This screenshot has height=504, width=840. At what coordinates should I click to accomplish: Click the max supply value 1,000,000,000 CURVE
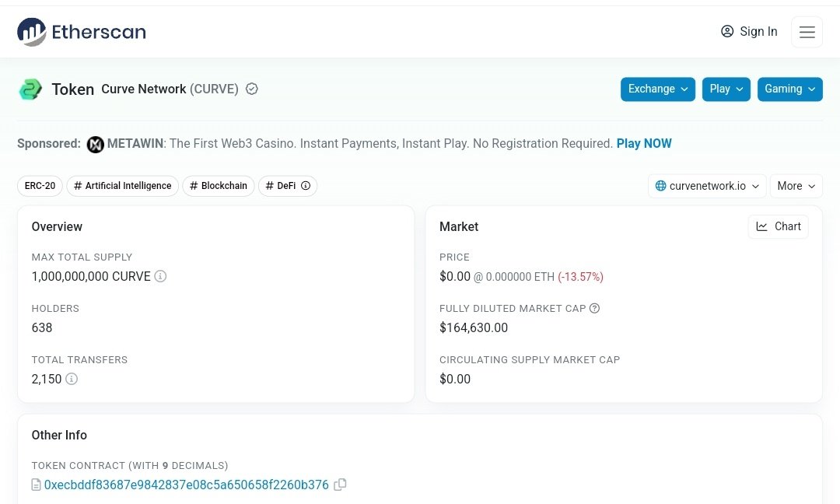coord(91,276)
